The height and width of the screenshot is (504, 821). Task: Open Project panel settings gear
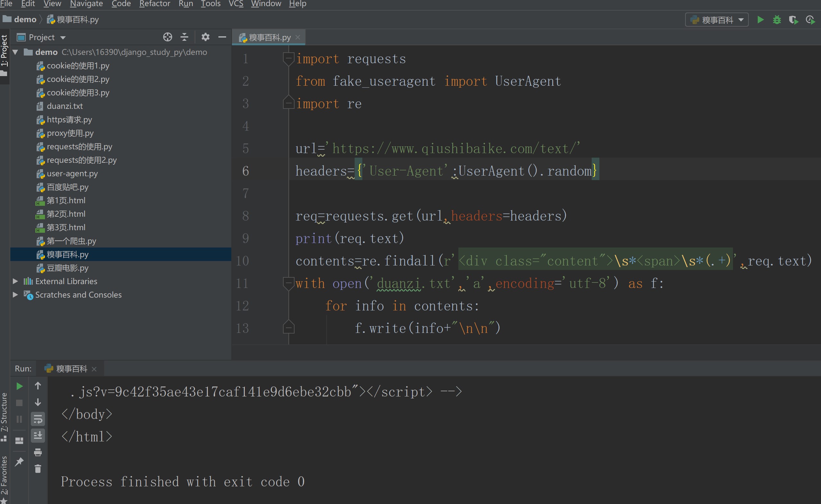(x=206, y=37)
